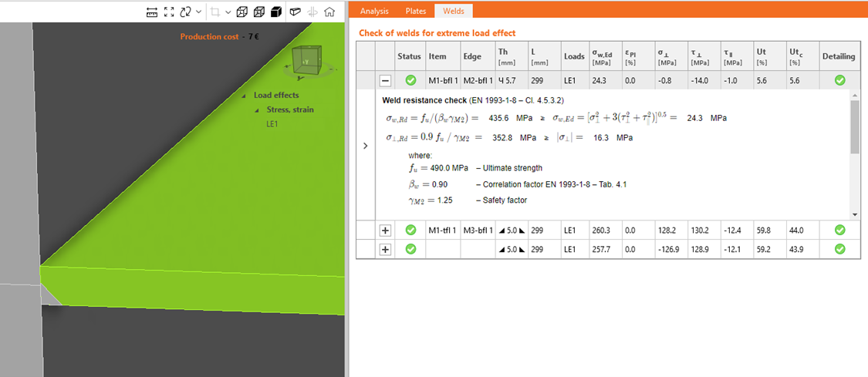Viewport: 868px width, 377px height.
Task: Switch to transparent cube view mode
Action: click(258, 12)
